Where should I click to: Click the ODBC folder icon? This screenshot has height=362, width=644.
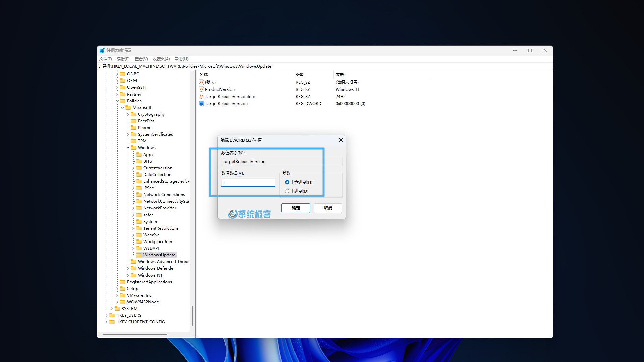pos(123,74)
